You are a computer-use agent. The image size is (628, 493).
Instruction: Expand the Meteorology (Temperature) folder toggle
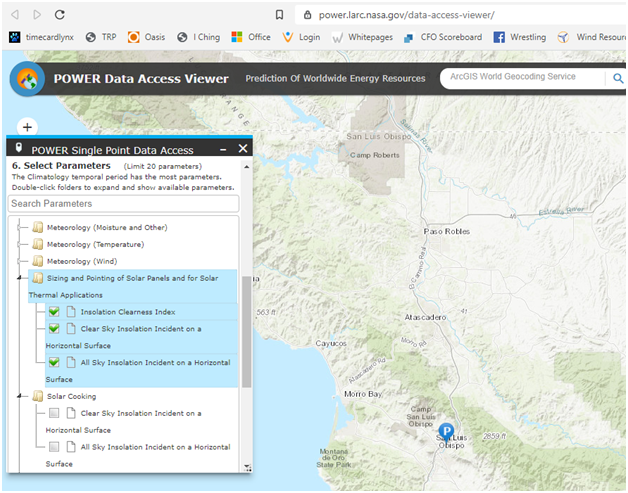(18, 244)
